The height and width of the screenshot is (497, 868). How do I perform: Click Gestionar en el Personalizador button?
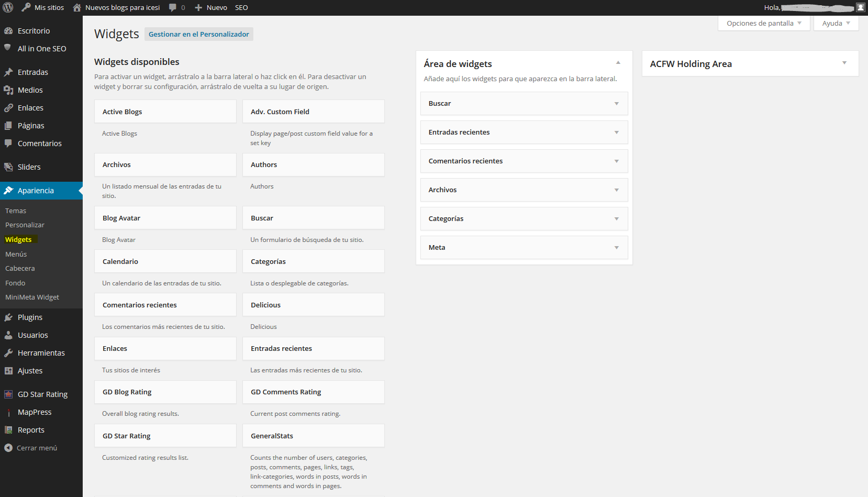198,34
